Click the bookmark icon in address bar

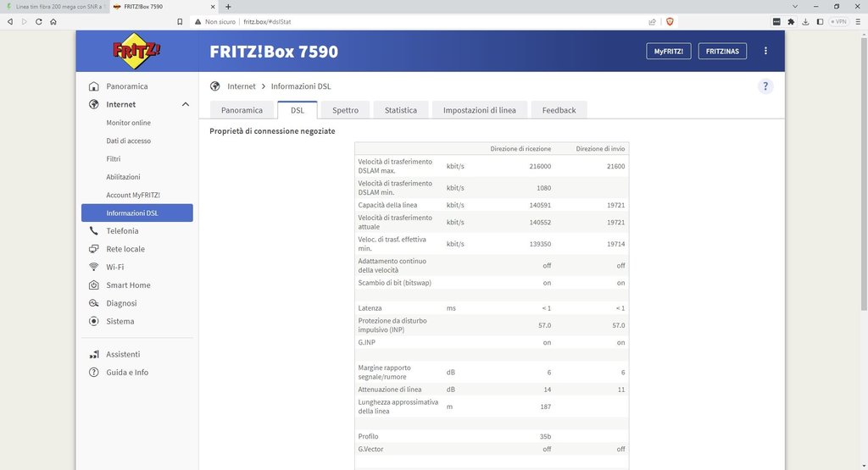(x=180, y=21)
